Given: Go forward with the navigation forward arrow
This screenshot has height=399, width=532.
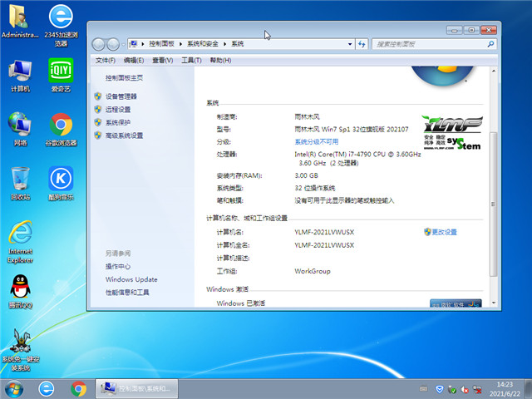Looking at the screenshot, I should tap(113, 44).
